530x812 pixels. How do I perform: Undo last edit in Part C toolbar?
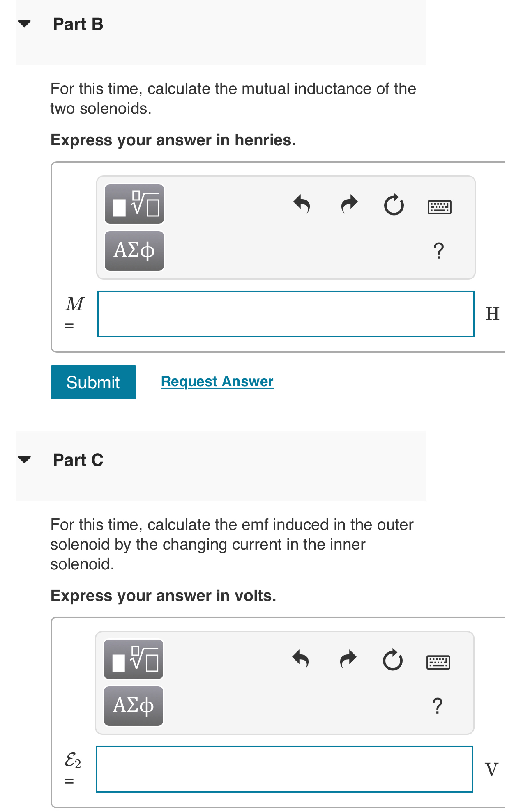click(x=301, y=659)
